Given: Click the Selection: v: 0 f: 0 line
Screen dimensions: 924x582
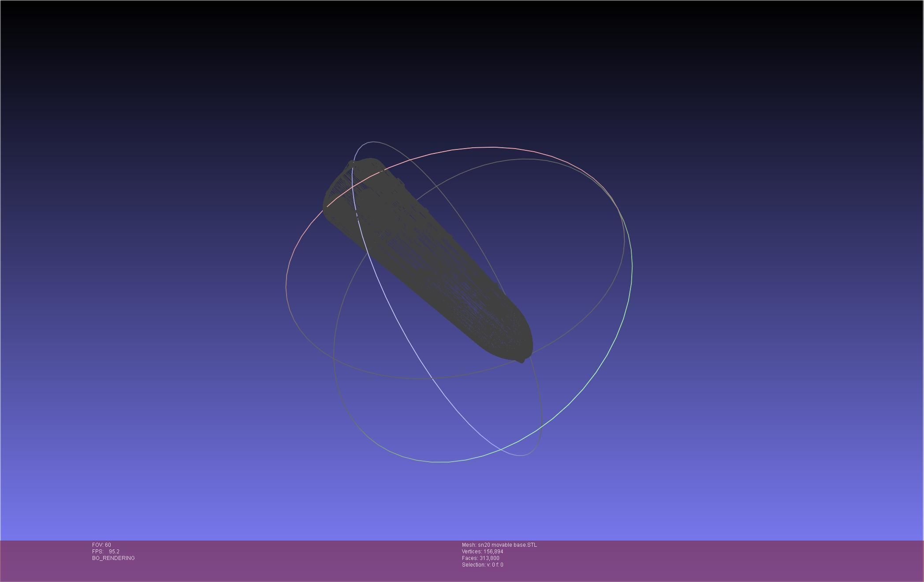Looking at the screenshot, I should pos(482,565).
